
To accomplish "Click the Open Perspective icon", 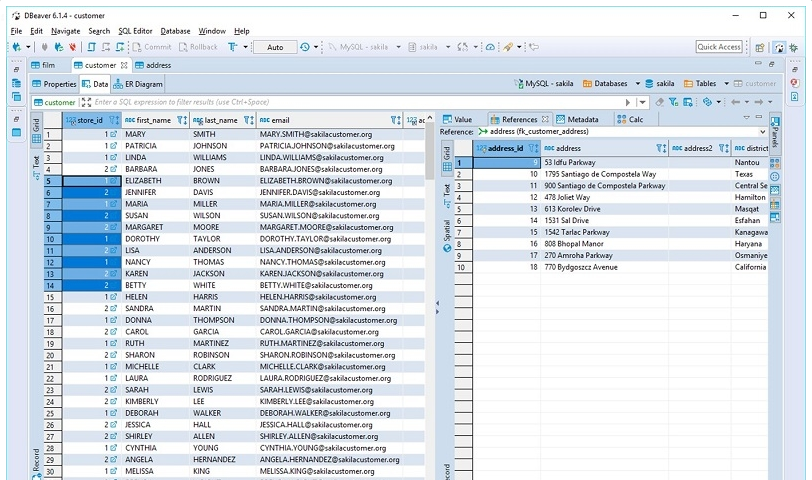I will 760,48.
